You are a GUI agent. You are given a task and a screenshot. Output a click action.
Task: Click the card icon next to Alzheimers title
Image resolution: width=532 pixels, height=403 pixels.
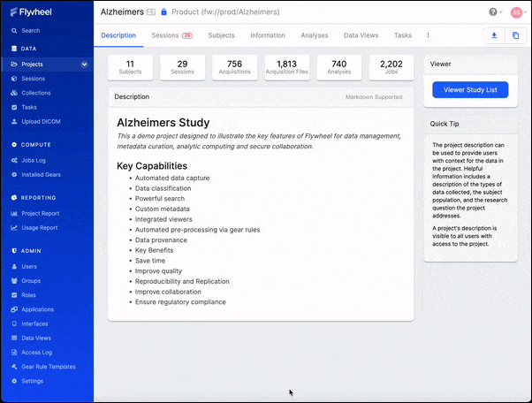tap(151, 12)
